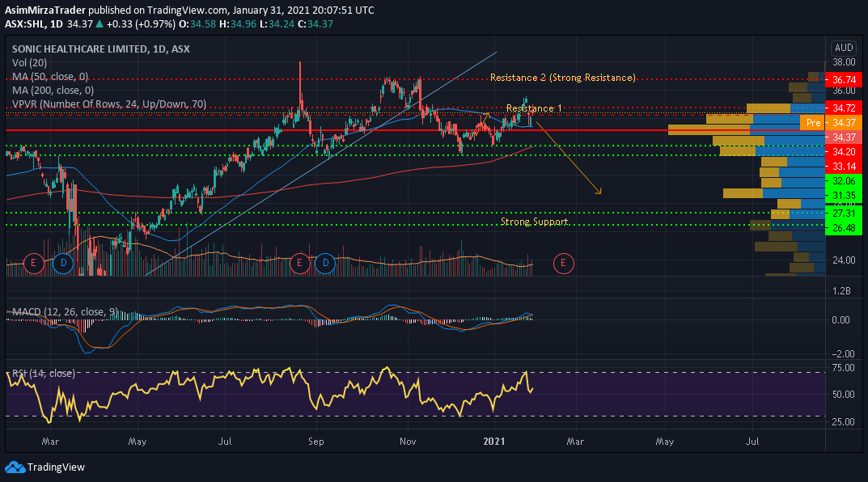This screenshot has width=868, height=482.
Task: Click the 34.72 red price label
Action: (x=844, y=108)
